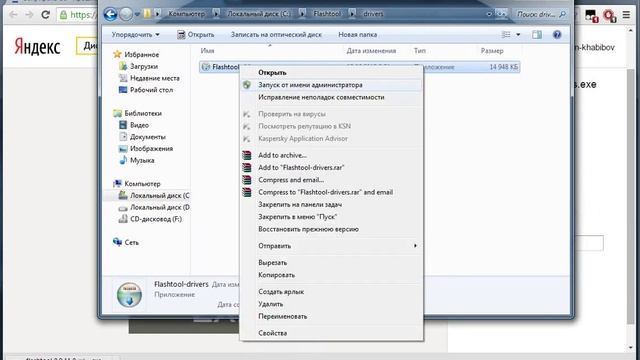This screenshot has height=360, width=640.
Task: Open the Музыка library
Action: (142, 160)
